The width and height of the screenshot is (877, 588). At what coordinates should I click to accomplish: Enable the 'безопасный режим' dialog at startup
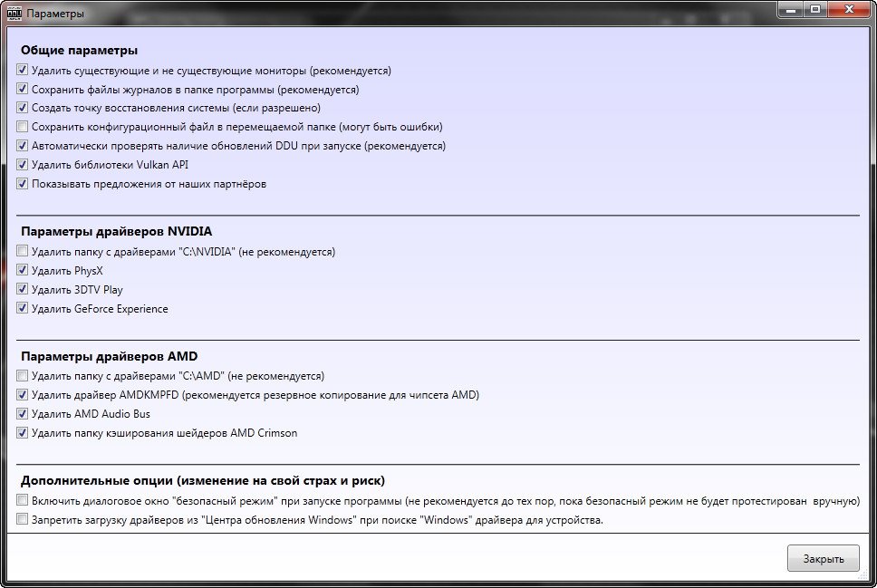click(22, 500)
